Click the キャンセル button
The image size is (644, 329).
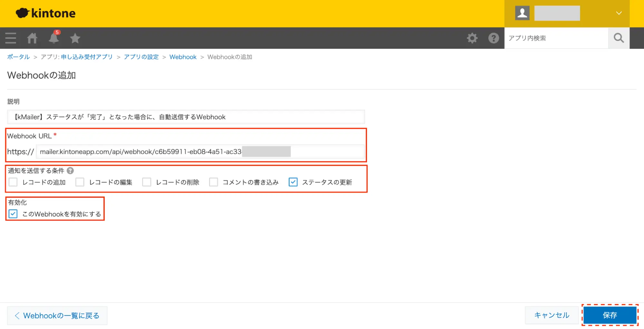point(552,315)
